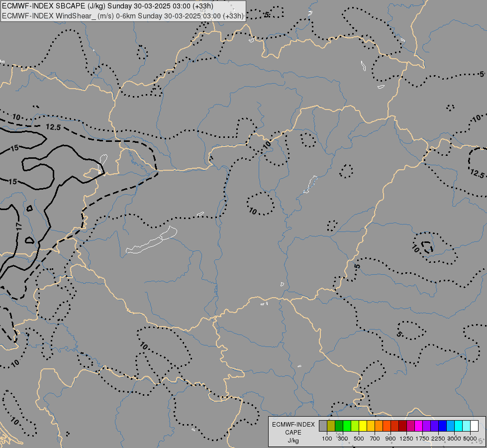Select the legend value 500
Screen dimensions: 487x448
[x=359, y=439]
